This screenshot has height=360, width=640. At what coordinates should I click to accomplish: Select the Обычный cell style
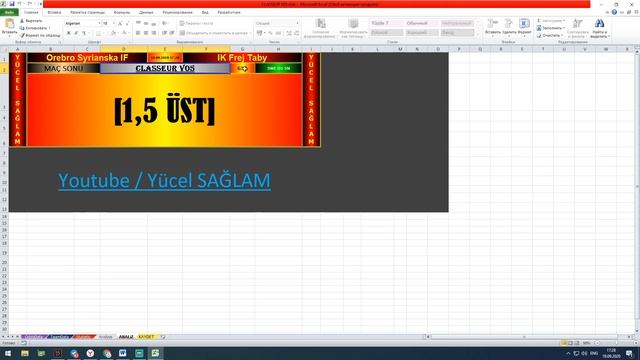[x=422, y=23]
